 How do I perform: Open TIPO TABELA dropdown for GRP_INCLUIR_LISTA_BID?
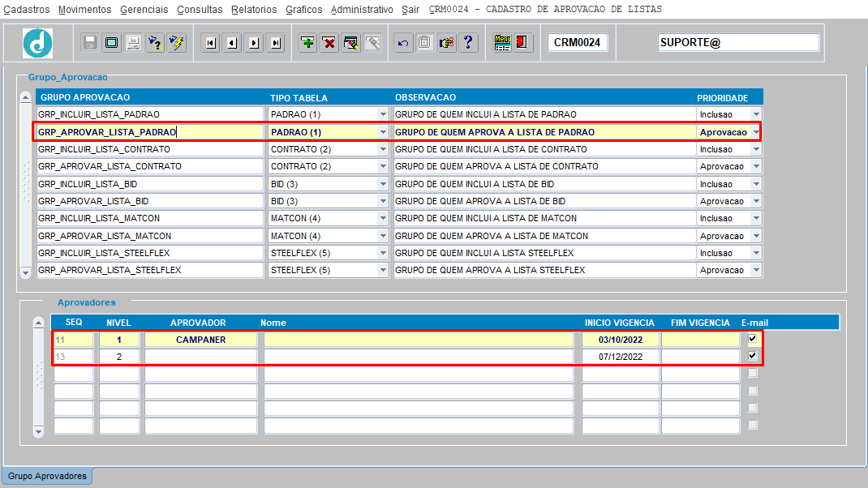tap(383, 184)
